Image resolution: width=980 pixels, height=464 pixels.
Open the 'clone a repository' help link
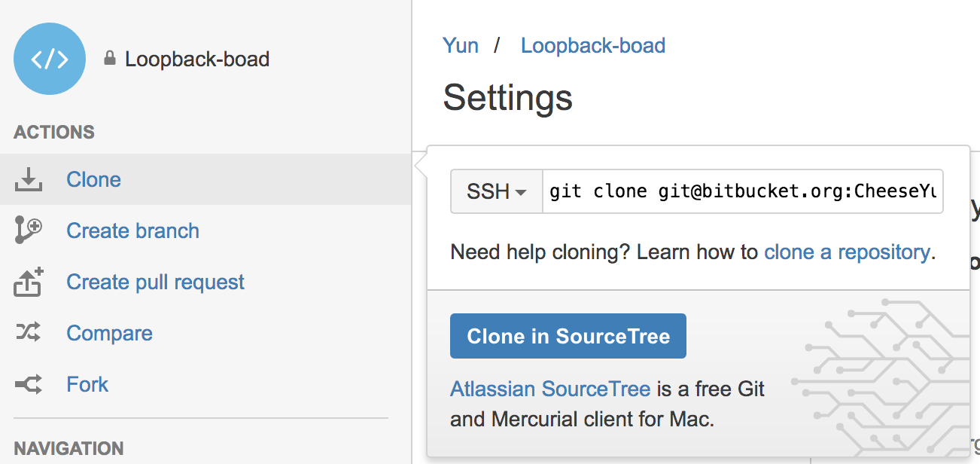[847, 252]
